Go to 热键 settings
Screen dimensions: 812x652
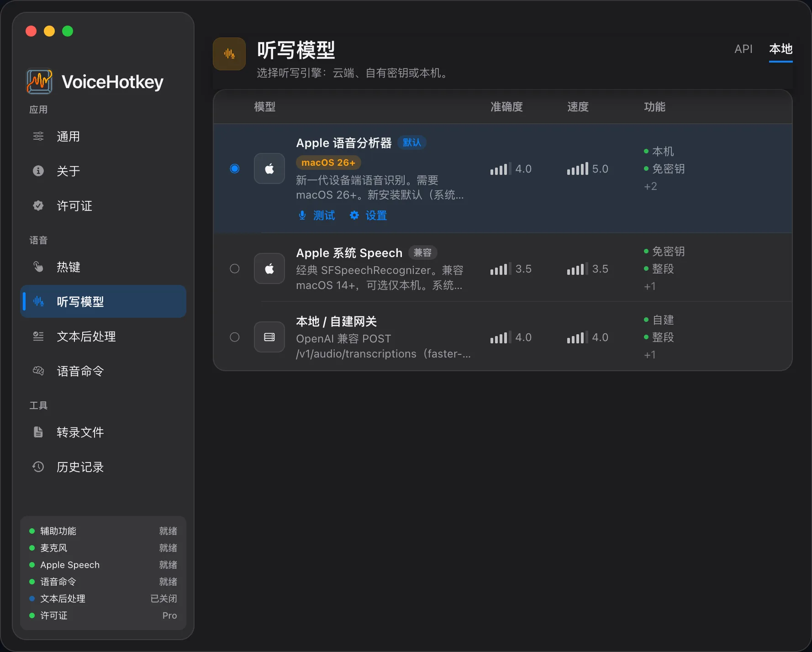(103, 267)
